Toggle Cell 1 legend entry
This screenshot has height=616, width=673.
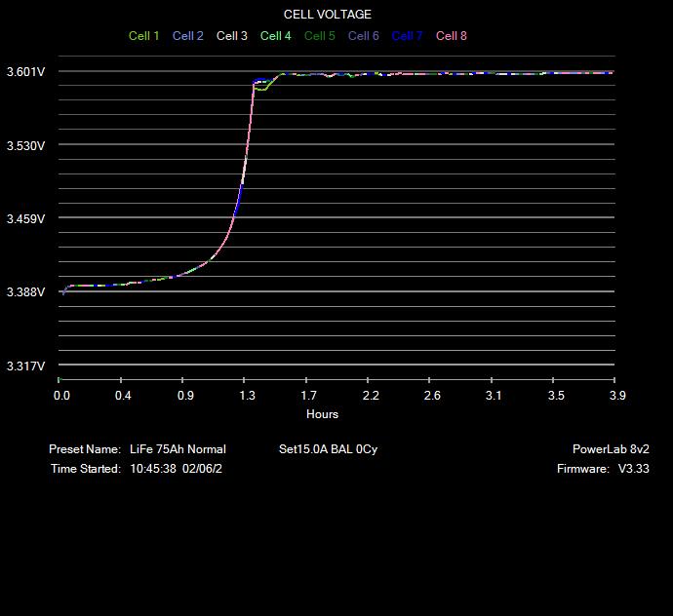pos(144,36)
